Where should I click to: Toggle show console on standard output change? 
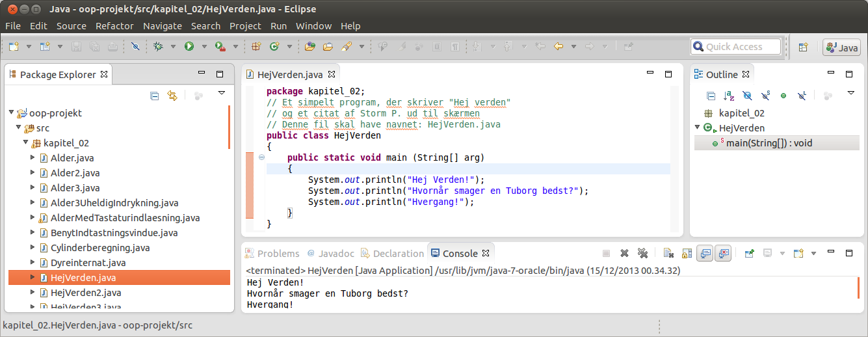click(x=704, y=254)
